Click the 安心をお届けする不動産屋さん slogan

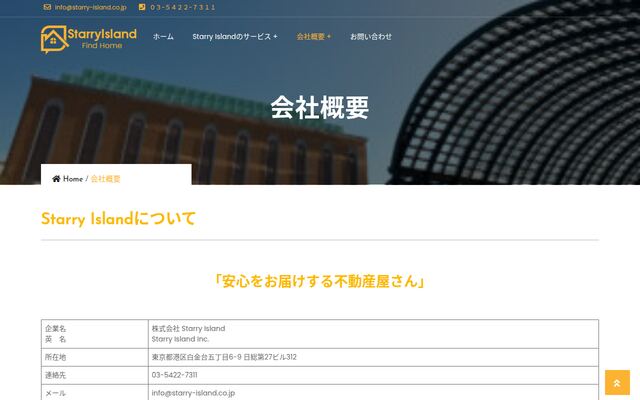(320, 281)
